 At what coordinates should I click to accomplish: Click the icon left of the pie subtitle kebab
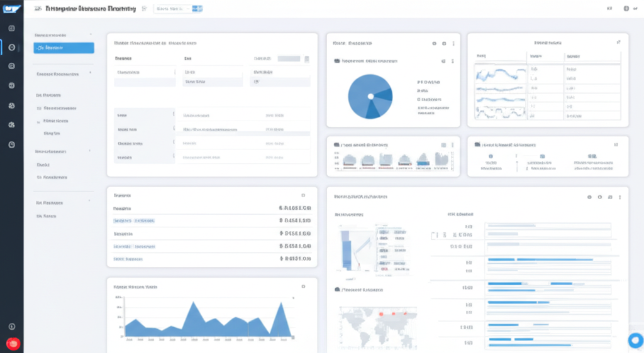click(443, 61)
